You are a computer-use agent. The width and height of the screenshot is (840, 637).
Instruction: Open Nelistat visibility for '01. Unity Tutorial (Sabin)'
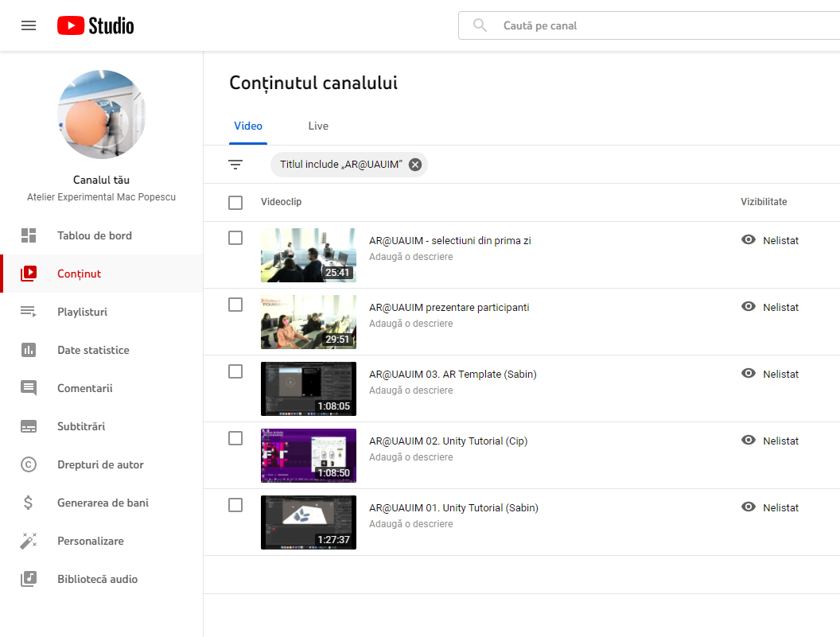pyautogui.click(x=780, y=508)
